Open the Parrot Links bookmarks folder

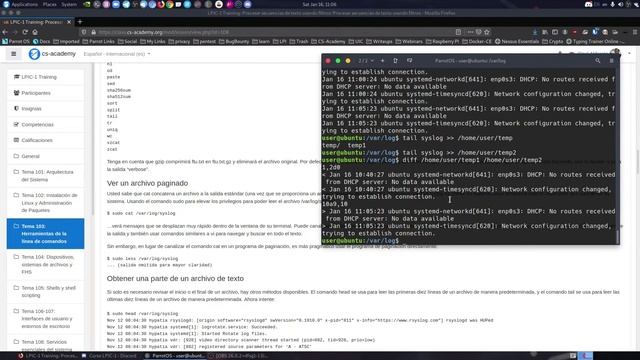tap(98, 41)
